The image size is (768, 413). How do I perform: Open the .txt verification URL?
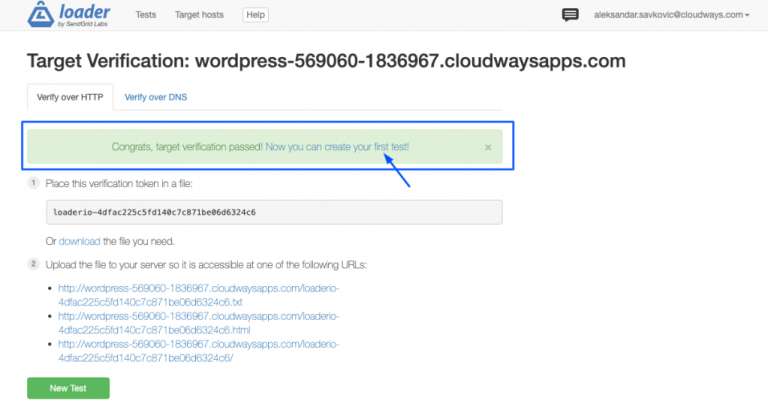click(x=198, y=295)
